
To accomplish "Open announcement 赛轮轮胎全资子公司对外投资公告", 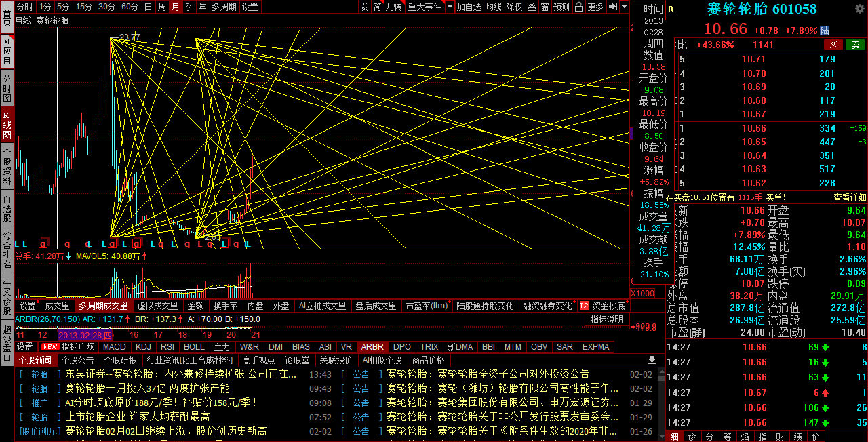I will pos(488,374).
